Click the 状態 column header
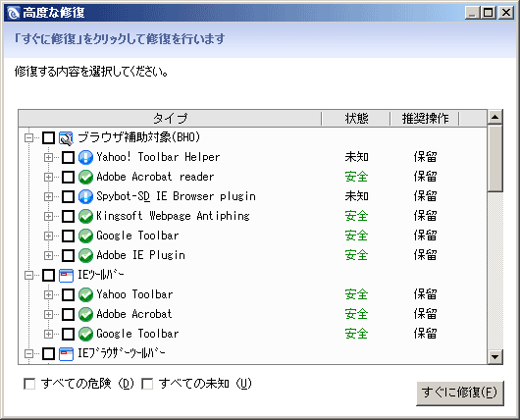The image size is (520, 420). 356,119
